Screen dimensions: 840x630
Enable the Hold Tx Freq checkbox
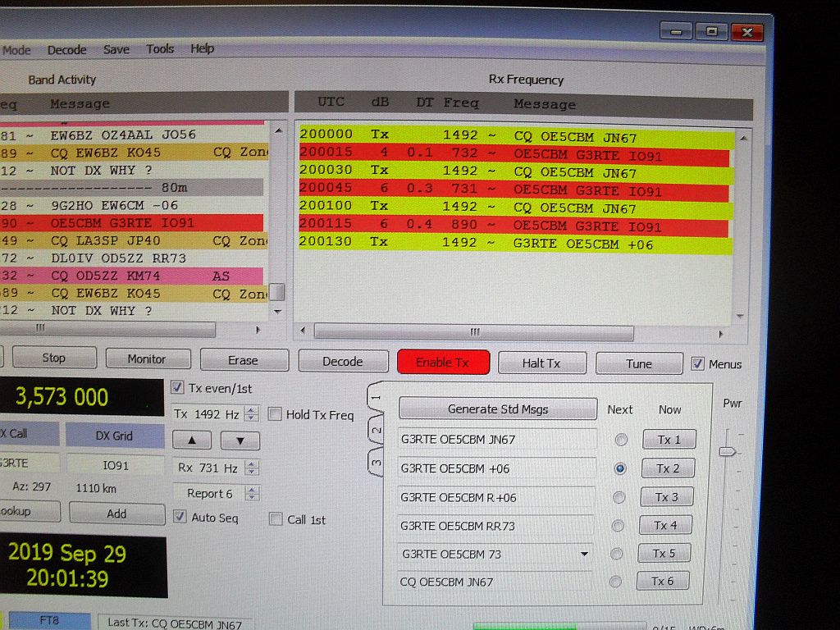click(275, 414)
